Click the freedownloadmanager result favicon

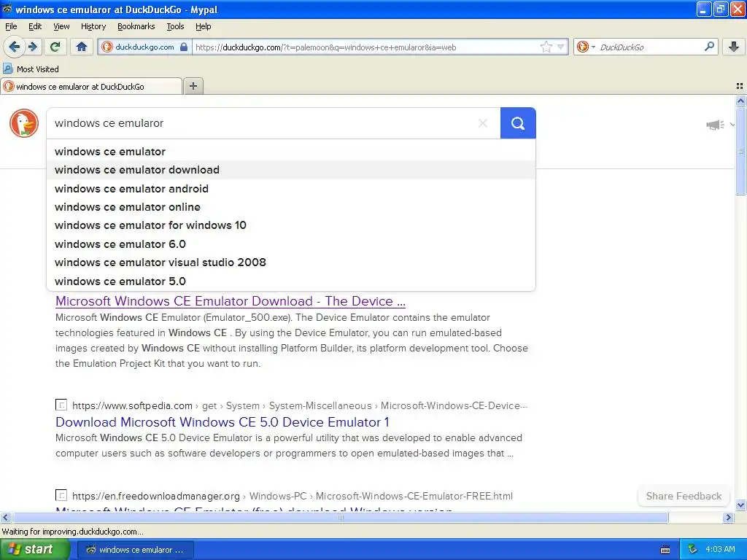pos(61,495)
